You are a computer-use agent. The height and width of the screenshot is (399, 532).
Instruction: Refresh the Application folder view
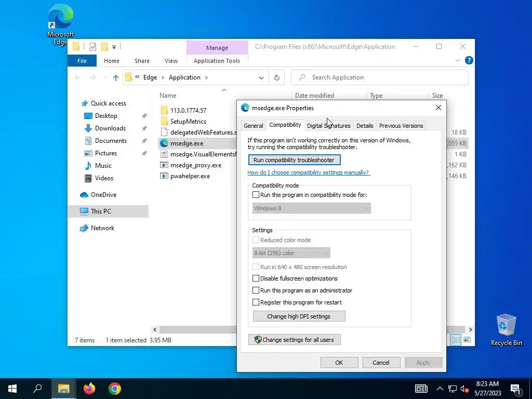[x=277, y=78]
